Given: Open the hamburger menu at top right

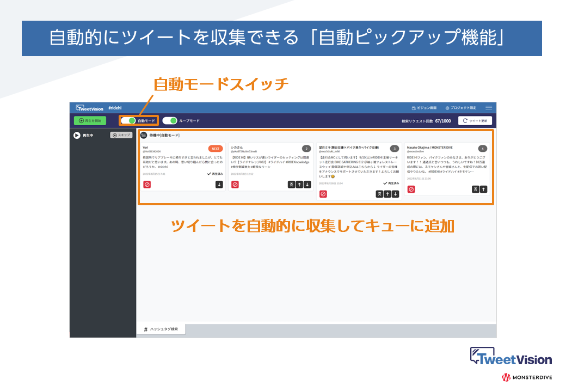Looking at the screenshot, I should [488, 108].
